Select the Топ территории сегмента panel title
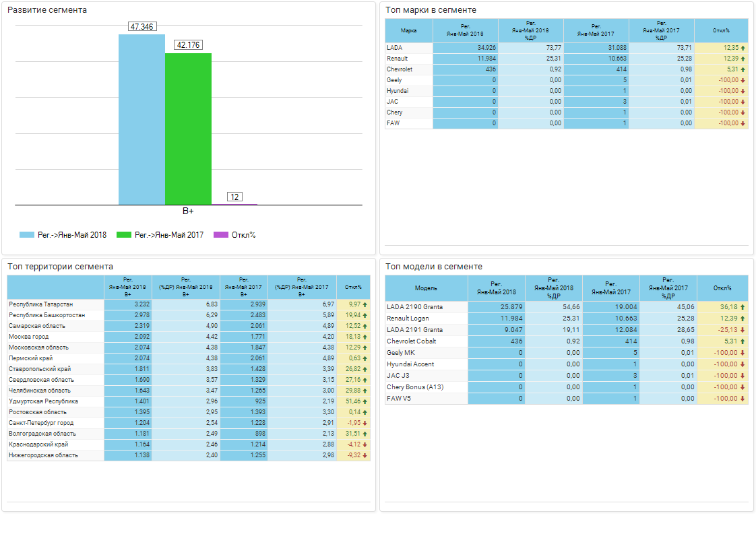 [60, 267]
